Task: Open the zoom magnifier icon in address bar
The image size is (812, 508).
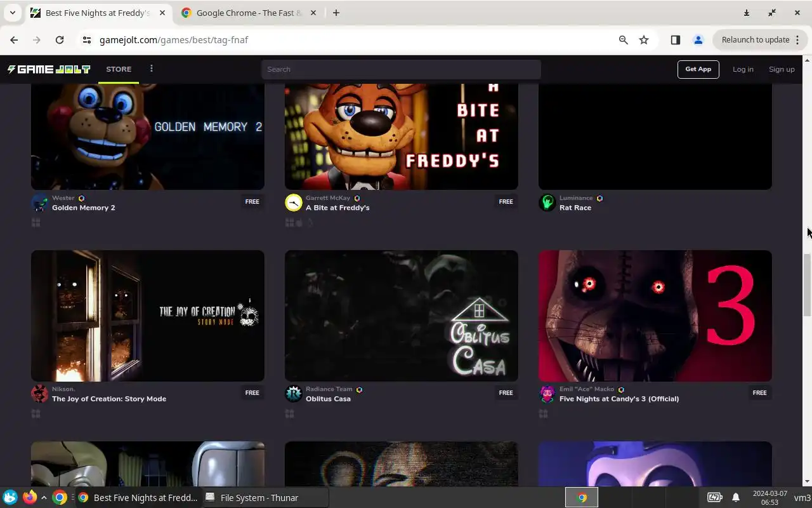Action: pos(624,39)
